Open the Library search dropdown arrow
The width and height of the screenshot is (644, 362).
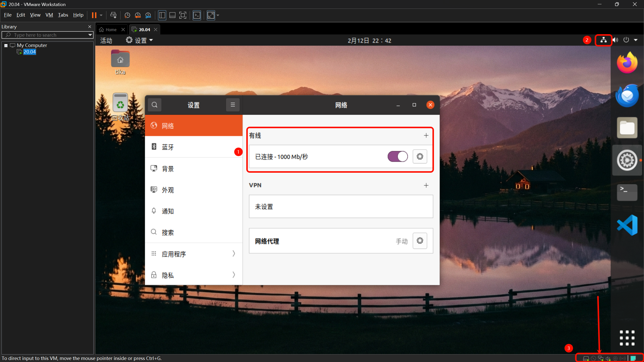pyautogui.click(x=90, y=35)
